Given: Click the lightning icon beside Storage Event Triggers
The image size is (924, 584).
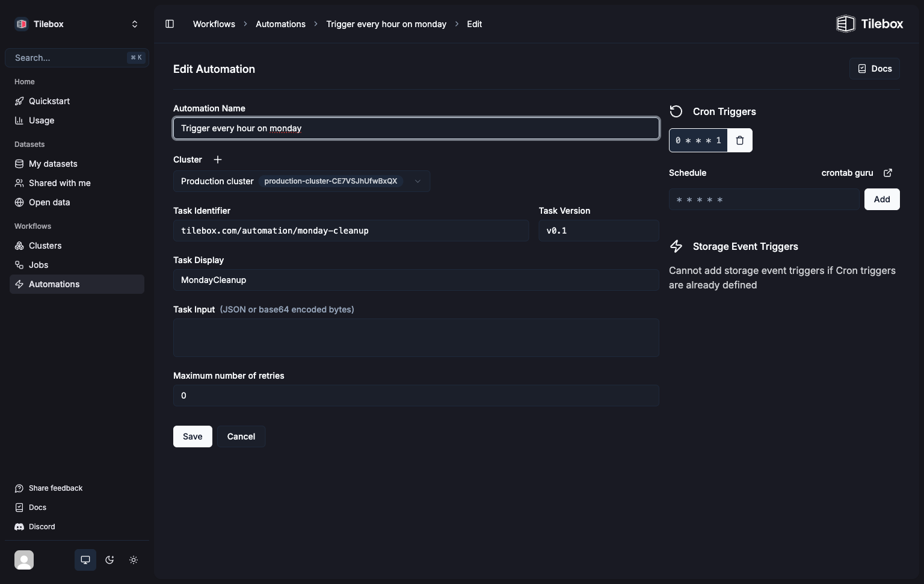Looking at the screenshot, I should point(676,246).
